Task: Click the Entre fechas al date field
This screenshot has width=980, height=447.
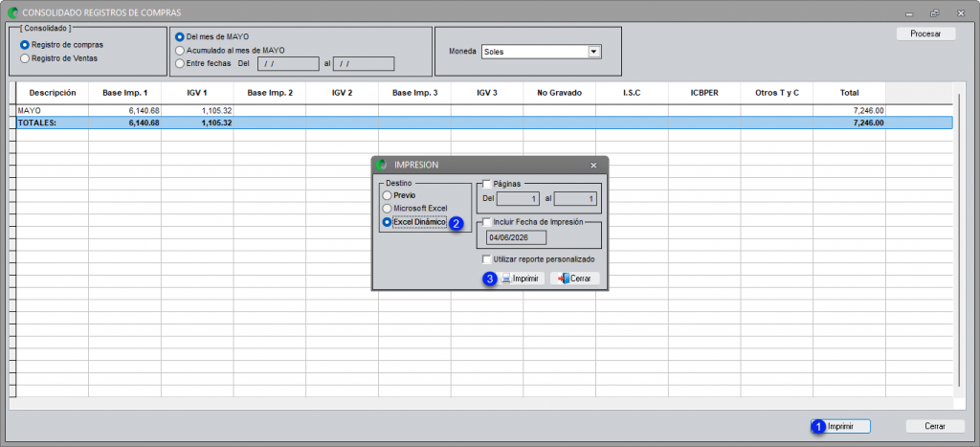Action: (364, 63)
